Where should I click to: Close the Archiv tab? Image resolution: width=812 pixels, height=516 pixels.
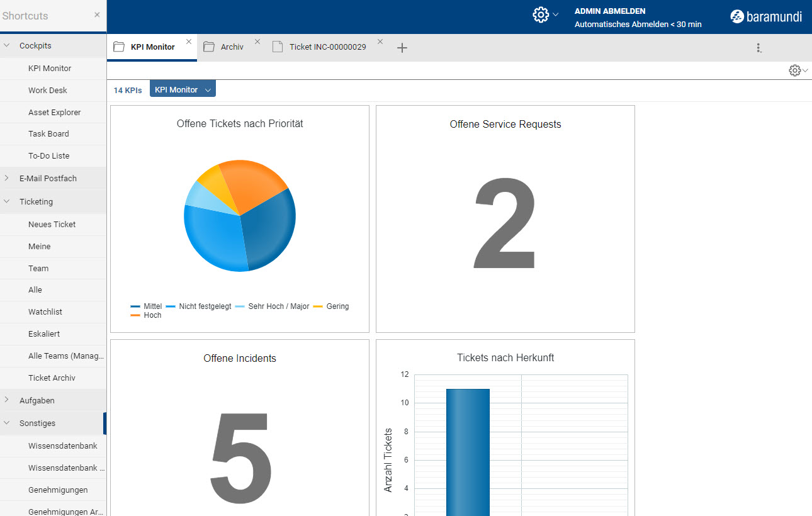(x=257, y=42)
